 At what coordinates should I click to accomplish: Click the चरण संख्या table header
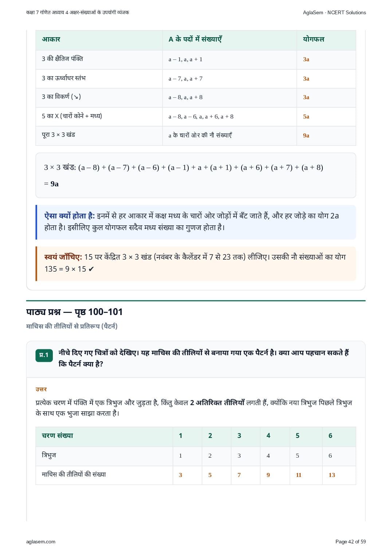click(x=57, y=436)
